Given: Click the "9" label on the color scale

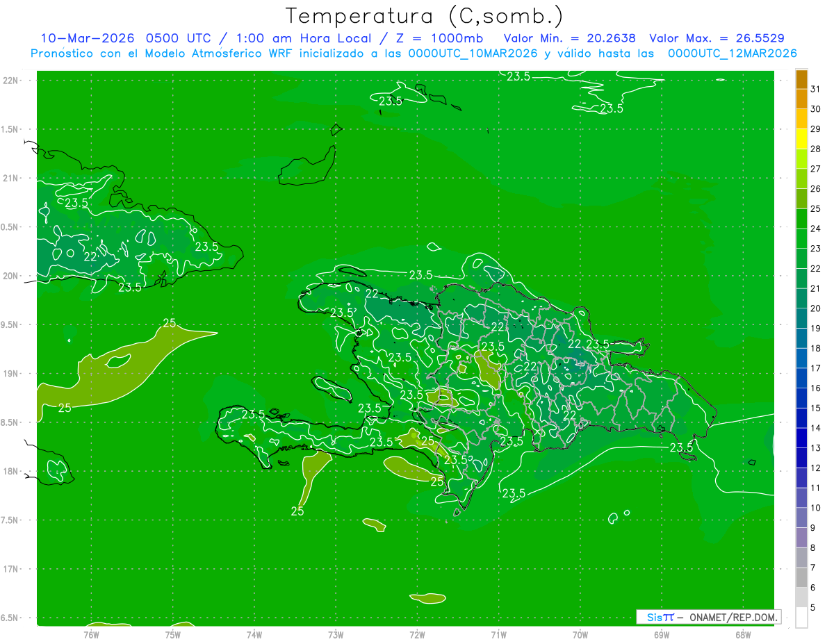Looking at the screenshot, I should click(813, 528).
